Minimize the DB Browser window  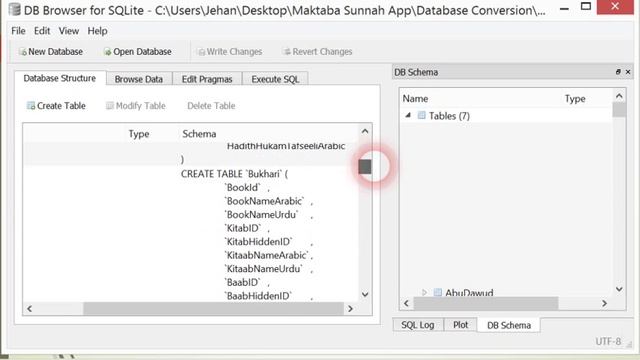[x=564, y=9]
